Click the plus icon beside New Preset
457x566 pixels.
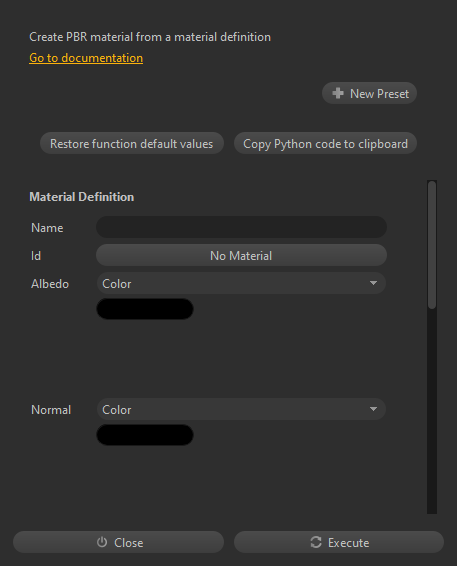pos(338,93)
